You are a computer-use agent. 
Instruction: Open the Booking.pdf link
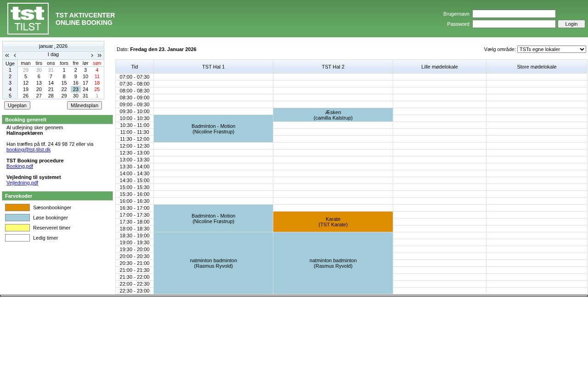click(x=20, y=166)
